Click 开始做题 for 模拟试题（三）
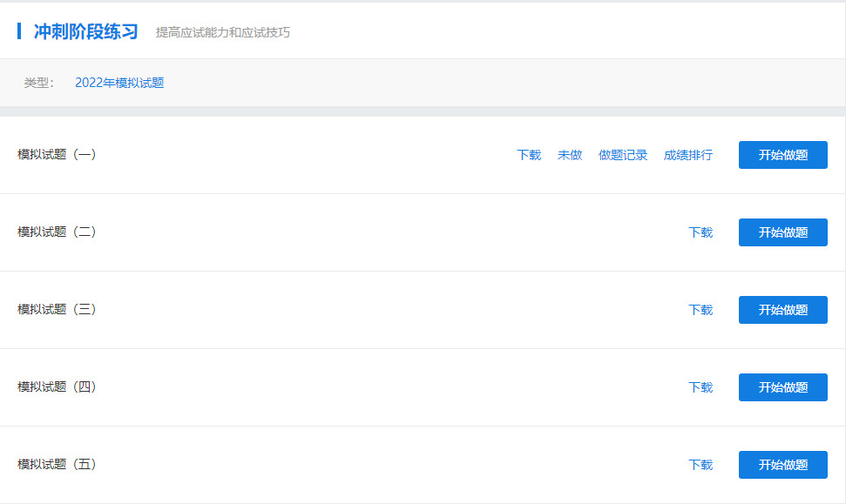The width and height of the screenshot is (846, 504). [x=782, y=310]
